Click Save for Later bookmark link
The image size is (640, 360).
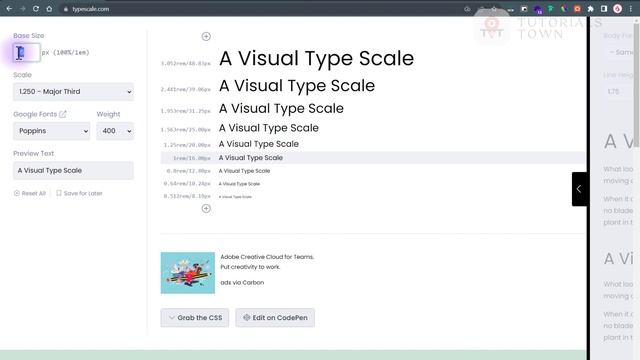point(79,193)
